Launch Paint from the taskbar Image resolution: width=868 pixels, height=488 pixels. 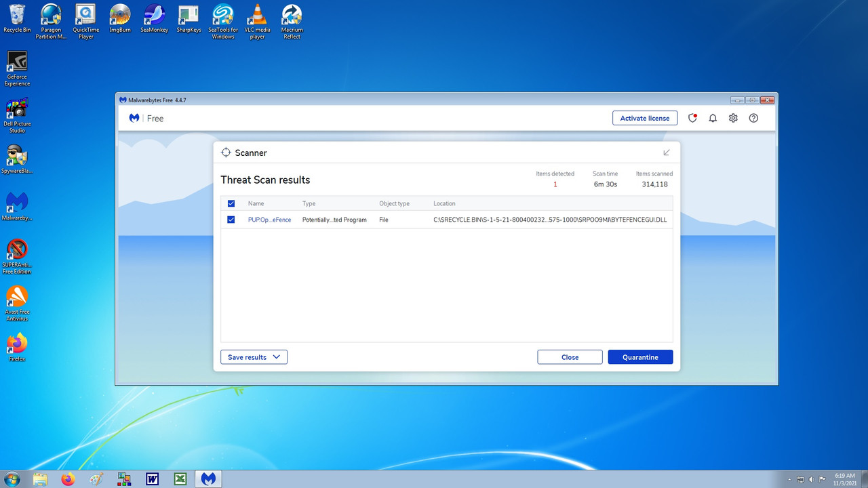click(96, 479)
